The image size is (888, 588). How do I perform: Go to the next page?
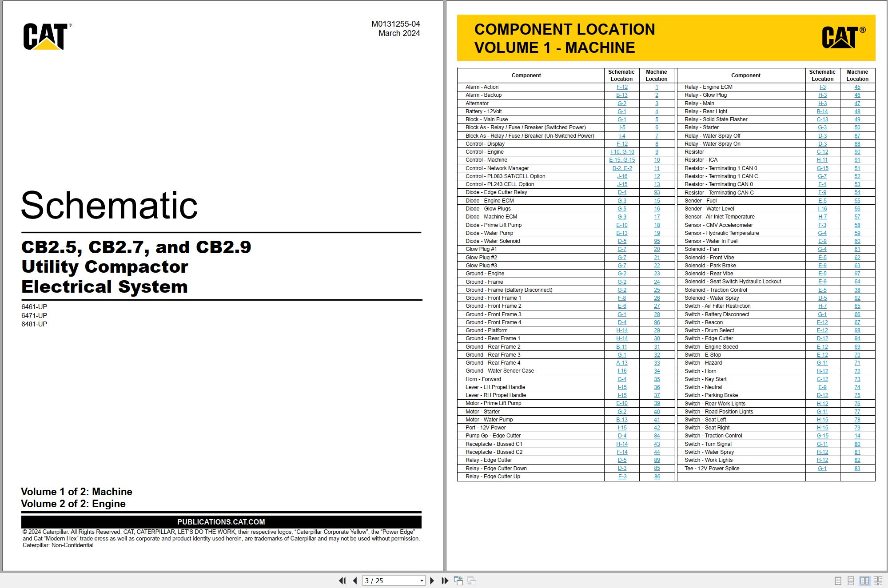point(432,580)
